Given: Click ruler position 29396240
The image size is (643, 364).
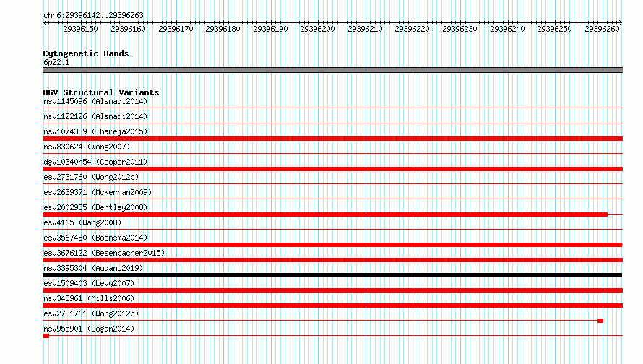Looking at the screenshot, I should pos(507,29).
